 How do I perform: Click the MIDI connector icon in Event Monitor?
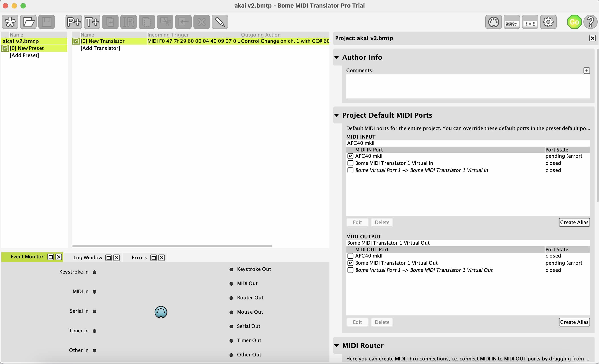(x=161, y=312)
